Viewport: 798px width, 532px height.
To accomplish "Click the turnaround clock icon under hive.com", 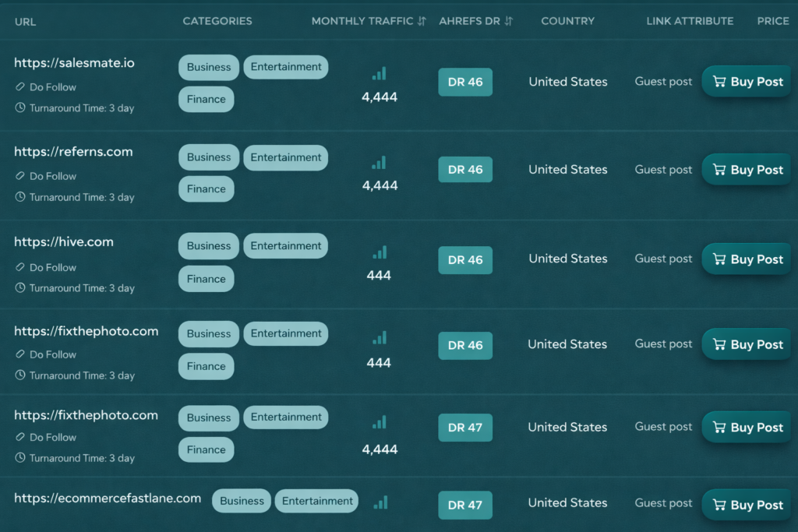I will point(19,288).
